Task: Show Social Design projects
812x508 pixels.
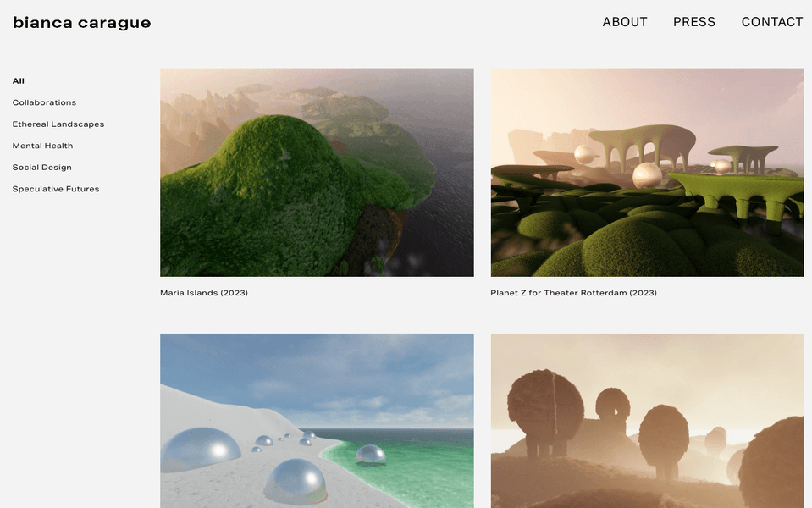Action: tap(42, 168)
